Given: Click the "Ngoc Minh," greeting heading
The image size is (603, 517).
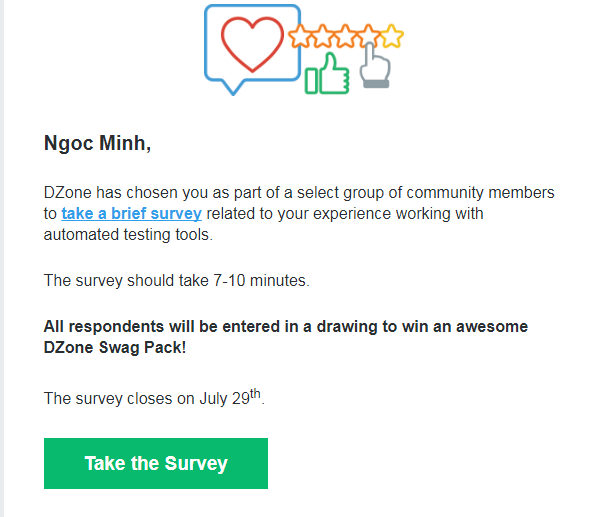Looking at the screenshot, I should [x=97, y=143].
